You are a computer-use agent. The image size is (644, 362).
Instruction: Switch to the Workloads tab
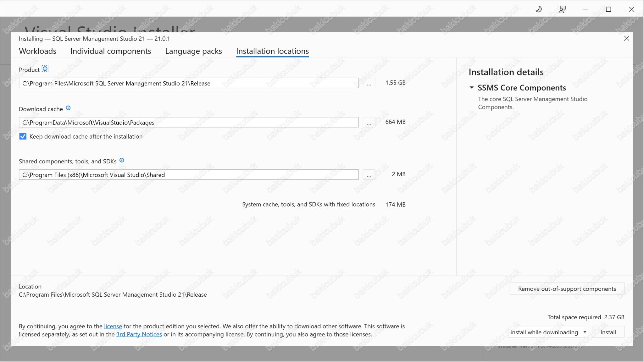[37, 51]
